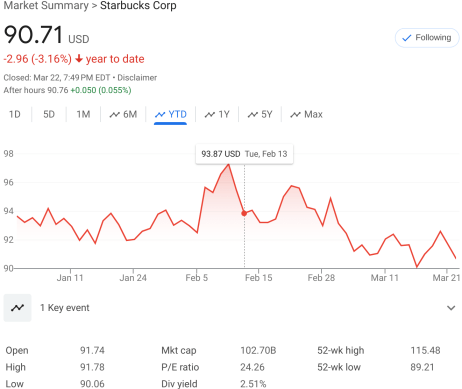Click the Market Summary breadcrumb

tap(46, 5)
